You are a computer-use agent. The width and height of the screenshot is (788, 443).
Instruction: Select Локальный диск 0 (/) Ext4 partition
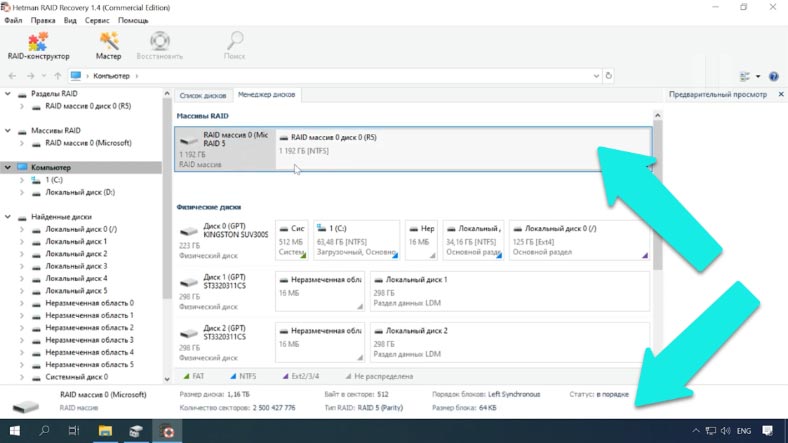(579, 240)
